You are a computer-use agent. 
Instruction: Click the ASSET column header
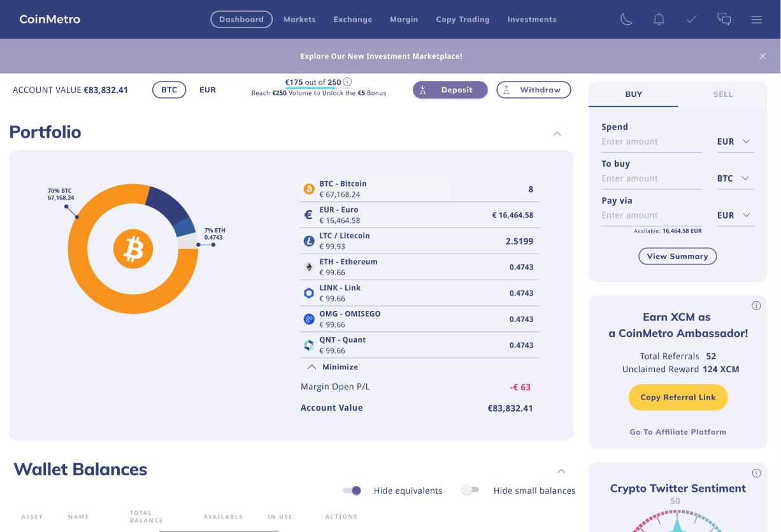(x=32, y=517)
